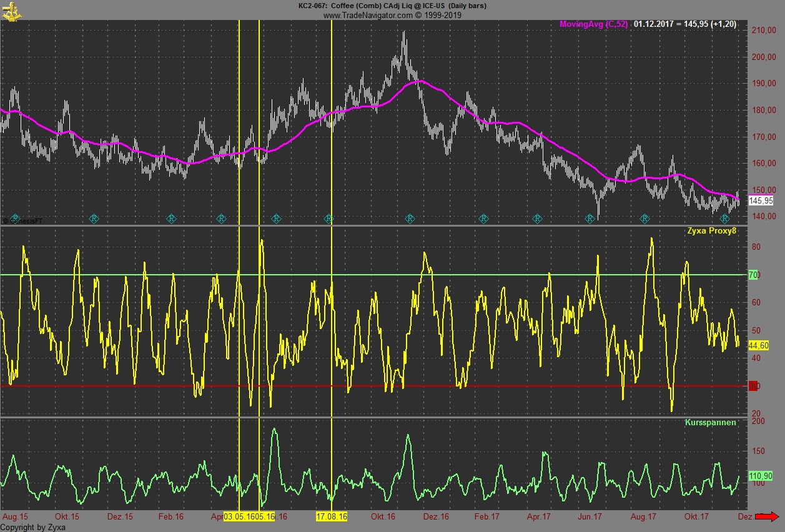This screenshot has height=532, width=785.
Task: Select the R rollover marker above Aug.17
Action: (x=645, y=218)
